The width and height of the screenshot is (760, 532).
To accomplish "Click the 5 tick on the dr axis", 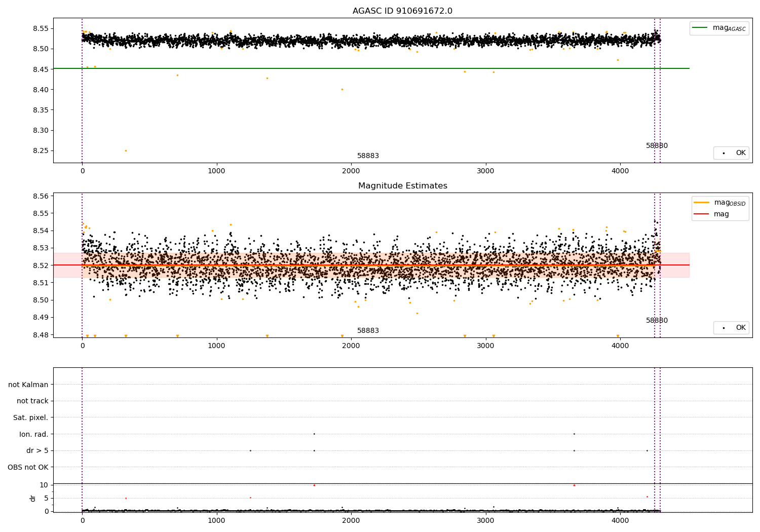I will coord(46,498).
